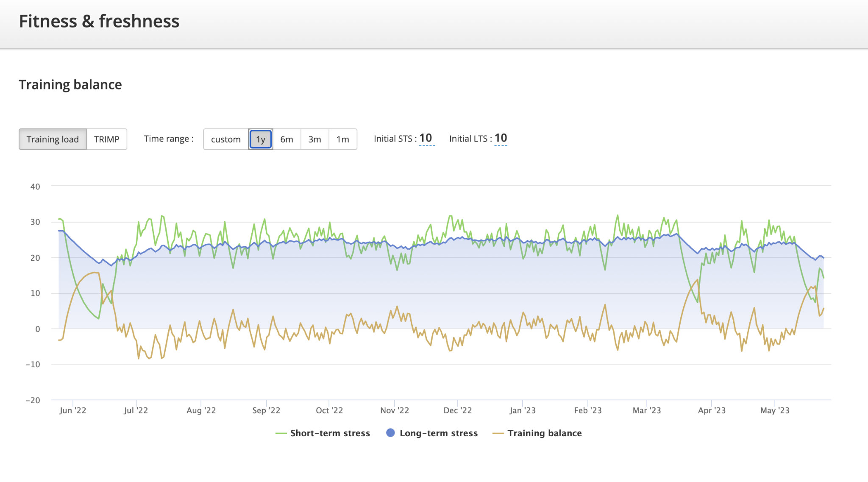
Task: Toggle Short-term stress legend entry
Action: (330, 433)
